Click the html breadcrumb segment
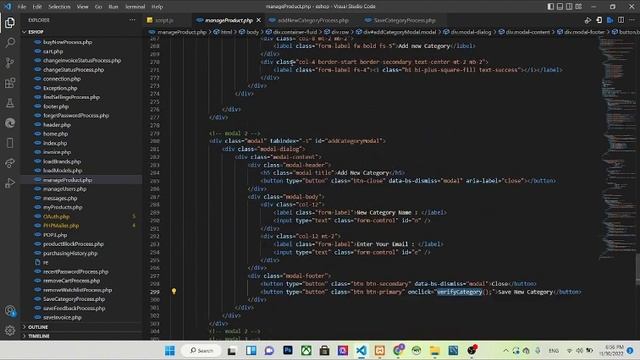The image size is (640, 360). pos(226,32)
